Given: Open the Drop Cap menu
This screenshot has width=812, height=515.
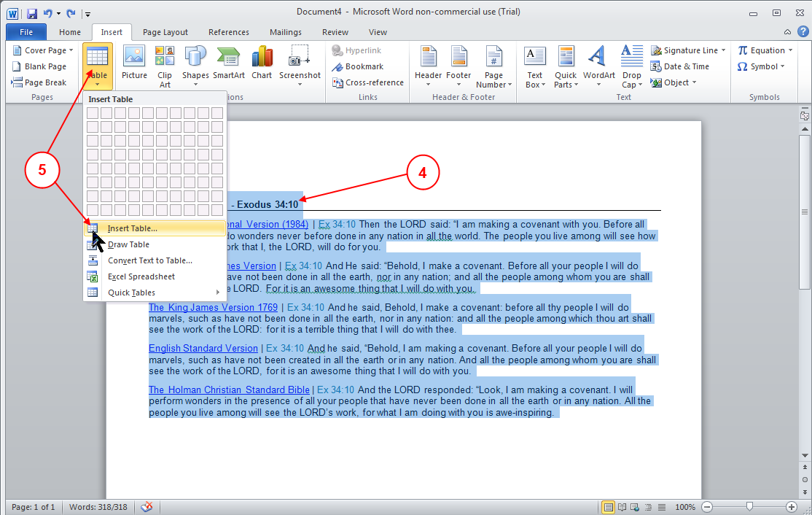Looking at the screenshot, I should [632, 66].
